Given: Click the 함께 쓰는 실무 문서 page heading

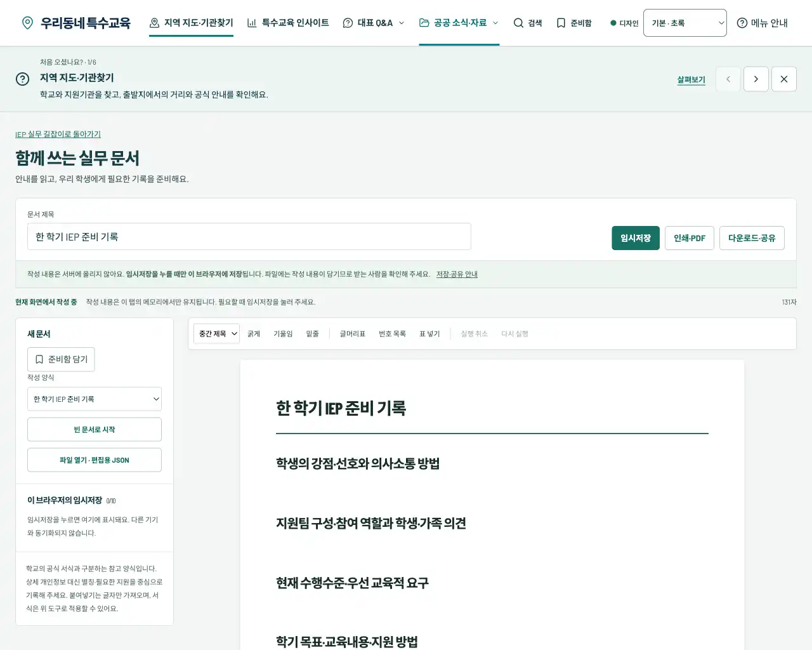Looking at the screenshot, I should tap(77, 158).
